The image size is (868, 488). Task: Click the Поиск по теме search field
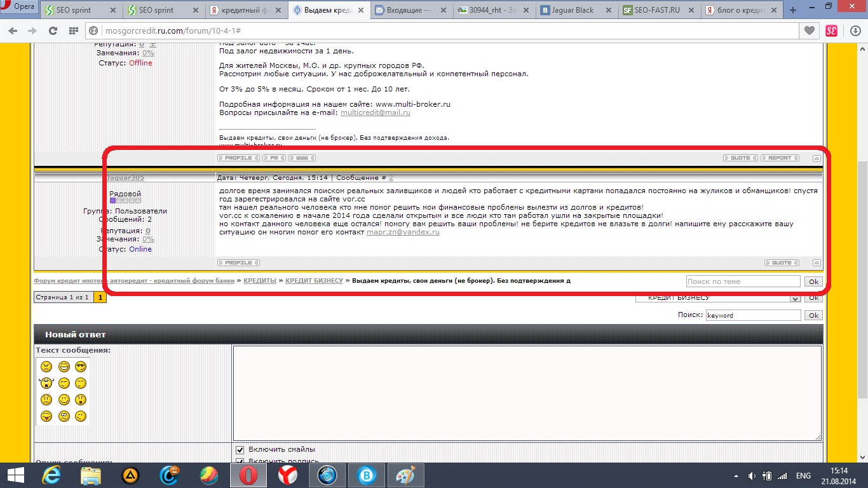743,281
